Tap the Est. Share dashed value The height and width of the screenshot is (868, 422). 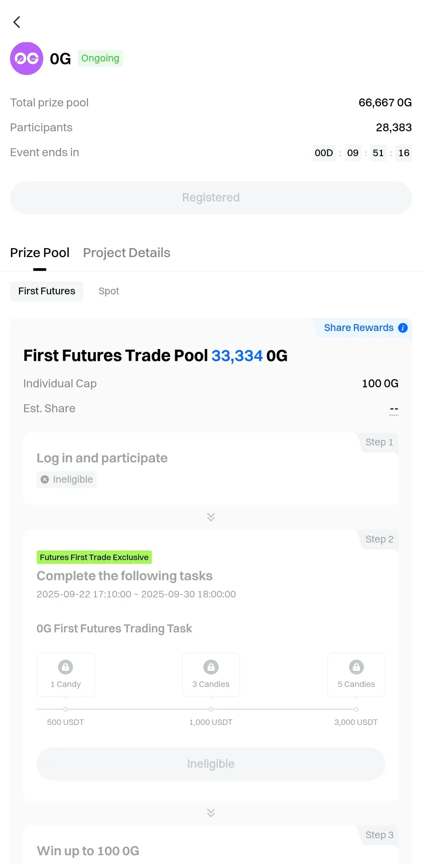394,409
